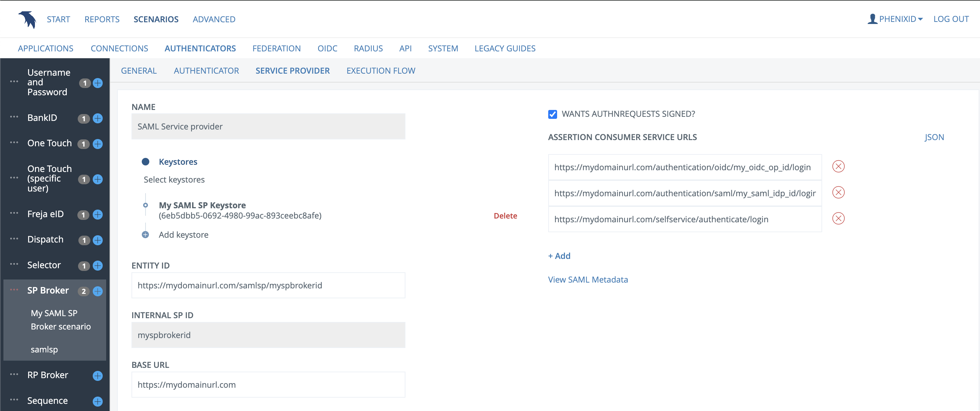The height and width of the screenshot is (411, 980).
Task: Click the Internal SP ID field
Action: [x=268, y=335]
